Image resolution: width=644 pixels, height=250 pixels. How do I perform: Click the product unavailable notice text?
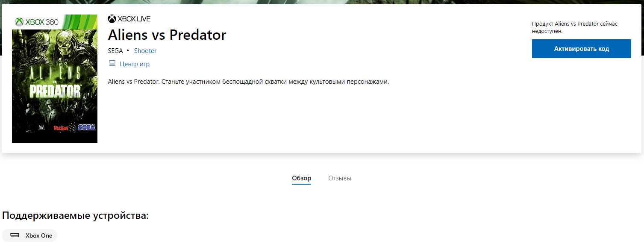(x=575, y=27)
